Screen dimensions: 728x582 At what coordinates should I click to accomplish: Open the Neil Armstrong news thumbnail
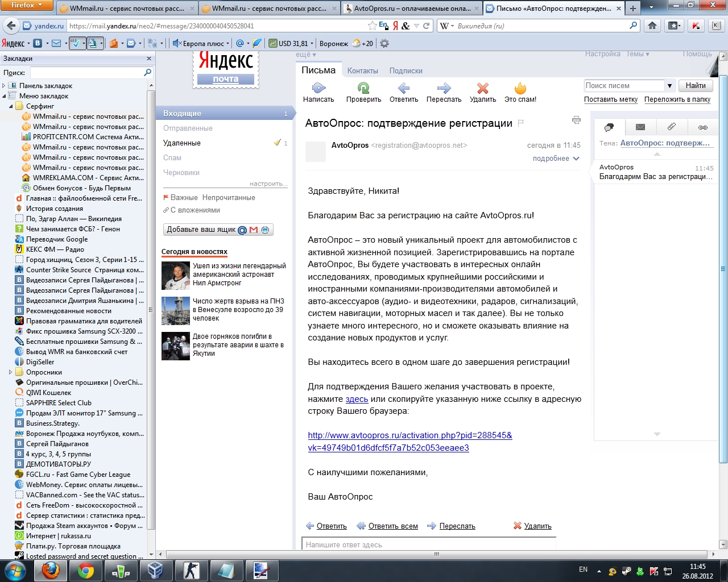176,276
